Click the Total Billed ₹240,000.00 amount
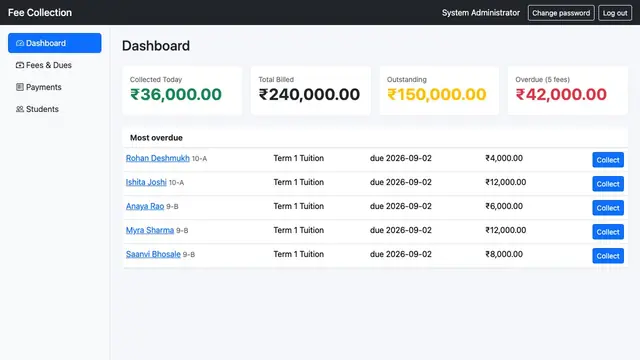The width and height of the screenshot is (640, 360). pyautogui.click(x=309, y=94)
